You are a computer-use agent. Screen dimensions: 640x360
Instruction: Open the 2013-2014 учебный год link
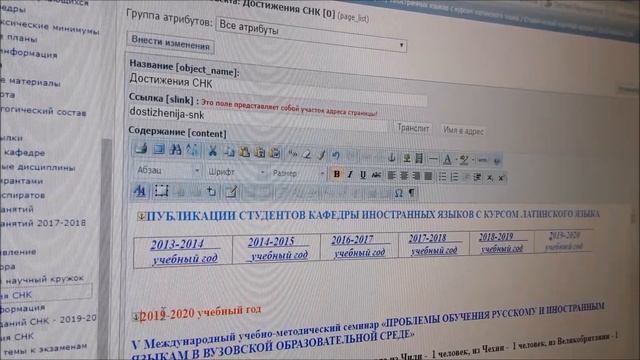(x=184, y=251)
